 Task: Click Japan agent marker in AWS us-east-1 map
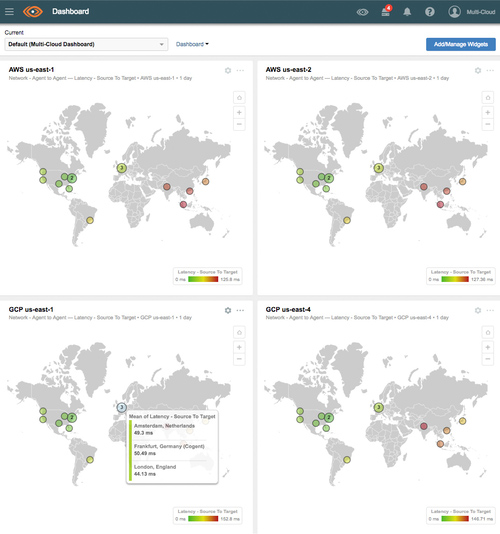pos(205,182)
